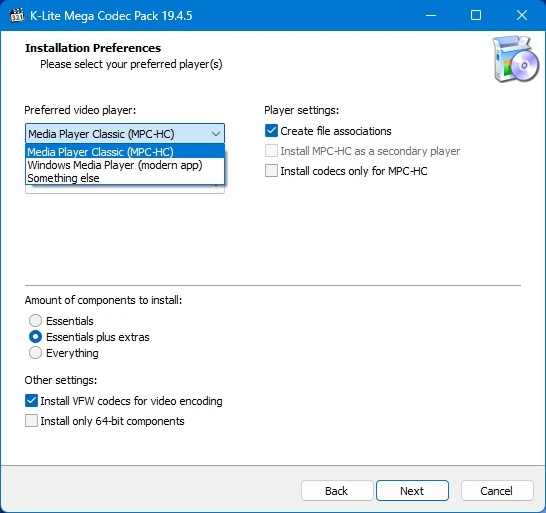Pick Windows Media Player (modern app) option
Screen dimensions: 546x513
point(125,165)
